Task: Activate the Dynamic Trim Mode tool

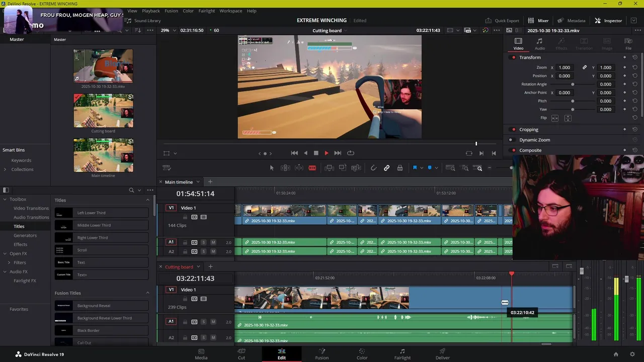Action: pos(299,168)
